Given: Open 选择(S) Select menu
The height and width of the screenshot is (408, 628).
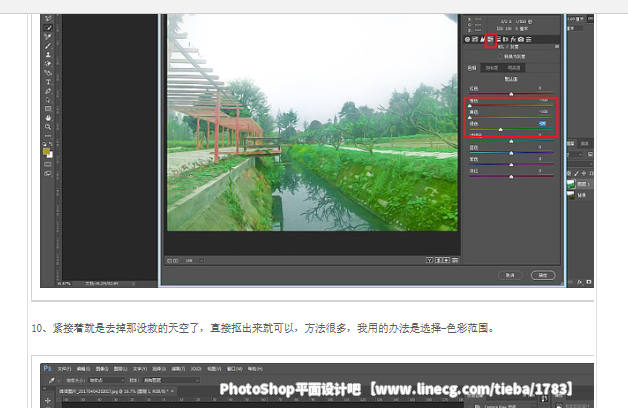Looking at the screenshot, I should tap(159, 369).
